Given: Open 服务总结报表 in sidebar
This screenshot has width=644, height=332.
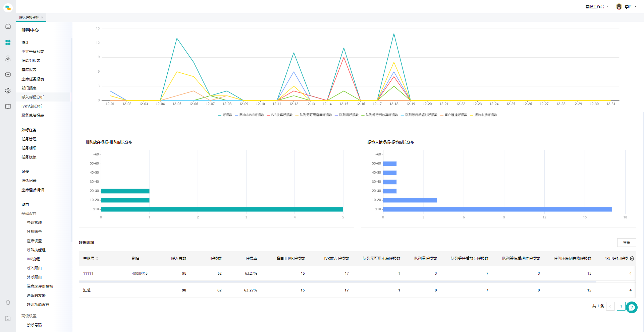Looking at the screenshot, I should pyautogui.click(x=33, y=115).
